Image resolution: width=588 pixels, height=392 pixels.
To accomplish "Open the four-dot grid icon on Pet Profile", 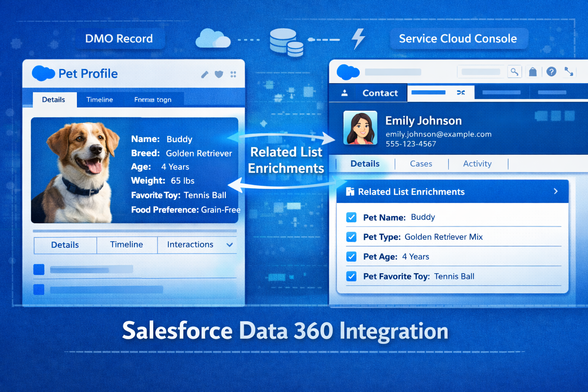I will (233, 74).
